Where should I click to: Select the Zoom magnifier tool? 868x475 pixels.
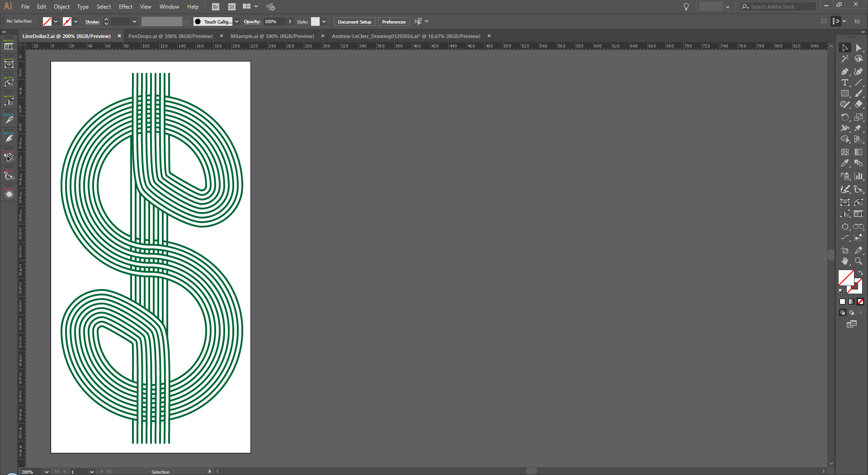(x=859, y=261)
